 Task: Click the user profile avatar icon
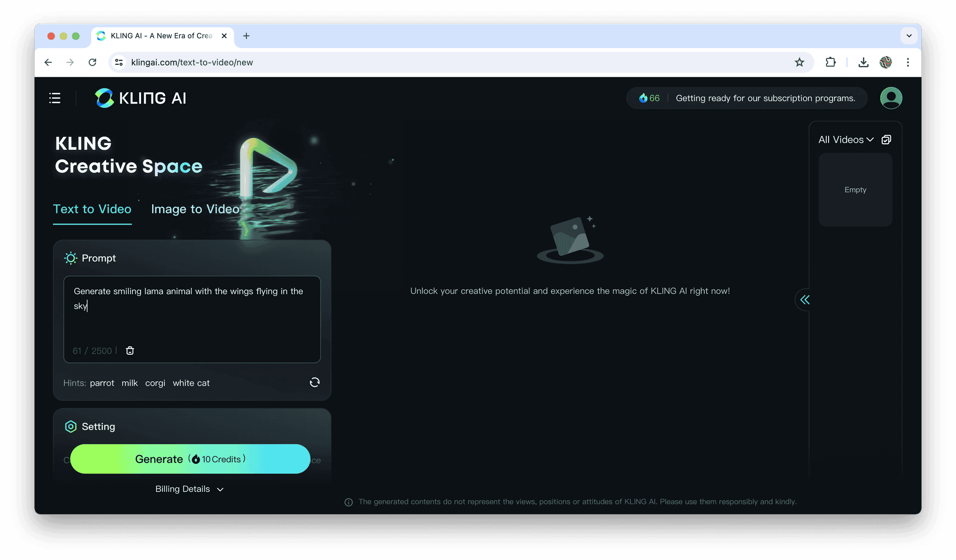click(891, 98)
